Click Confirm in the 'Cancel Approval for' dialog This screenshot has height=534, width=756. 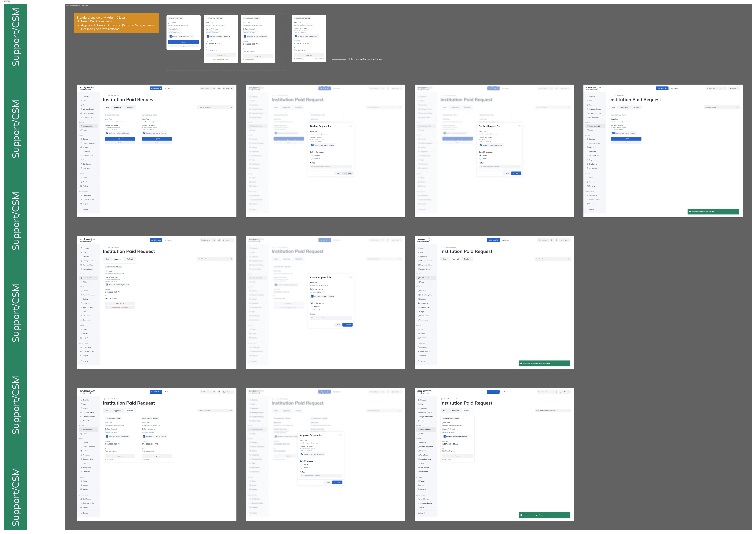tap(348, 325)
